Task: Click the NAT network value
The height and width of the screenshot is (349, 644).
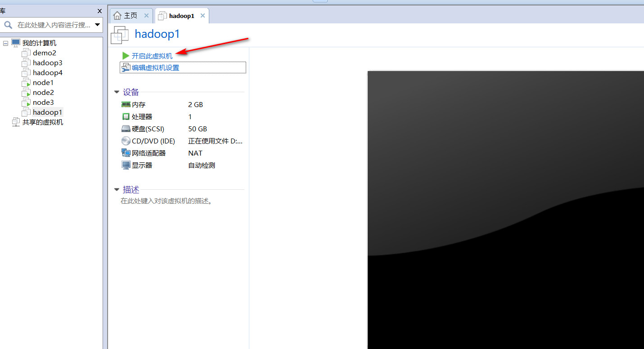Action: coord(195,153)
